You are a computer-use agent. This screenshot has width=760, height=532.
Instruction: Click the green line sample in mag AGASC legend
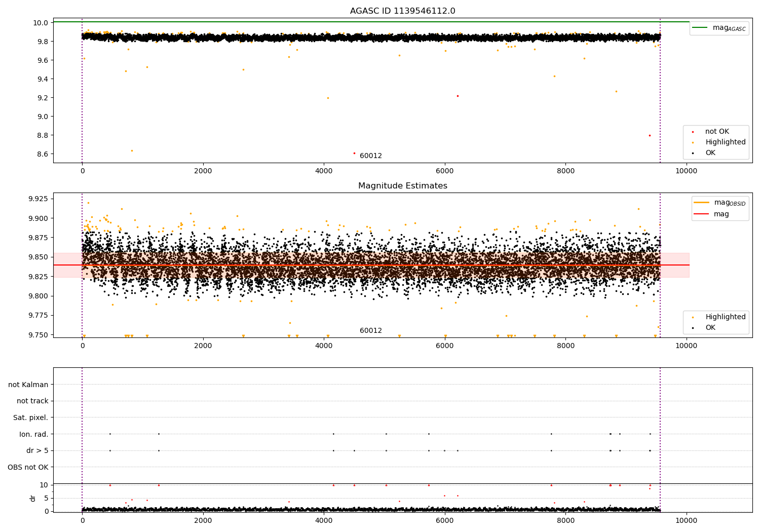[x=700, y=27]
